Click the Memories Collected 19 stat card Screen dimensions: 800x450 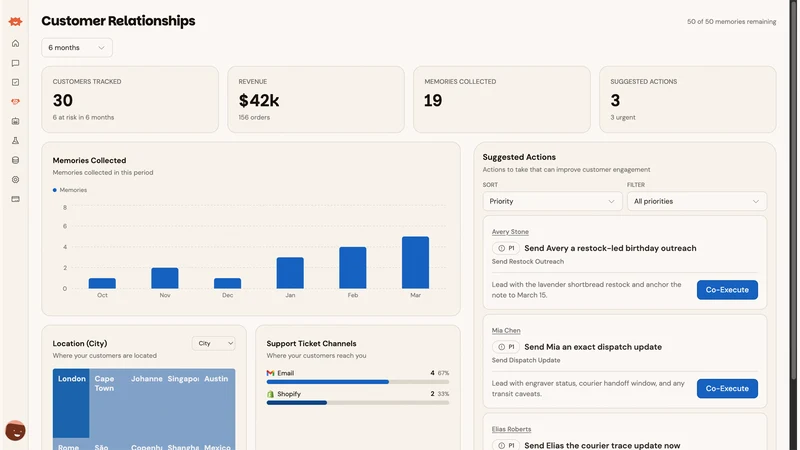tap(502, 99)
